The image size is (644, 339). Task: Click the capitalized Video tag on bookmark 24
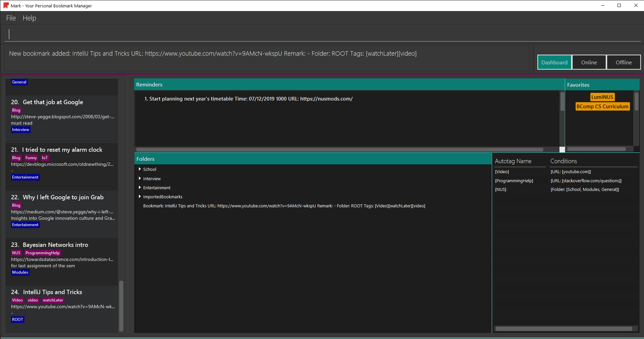(x=17, y=300)
